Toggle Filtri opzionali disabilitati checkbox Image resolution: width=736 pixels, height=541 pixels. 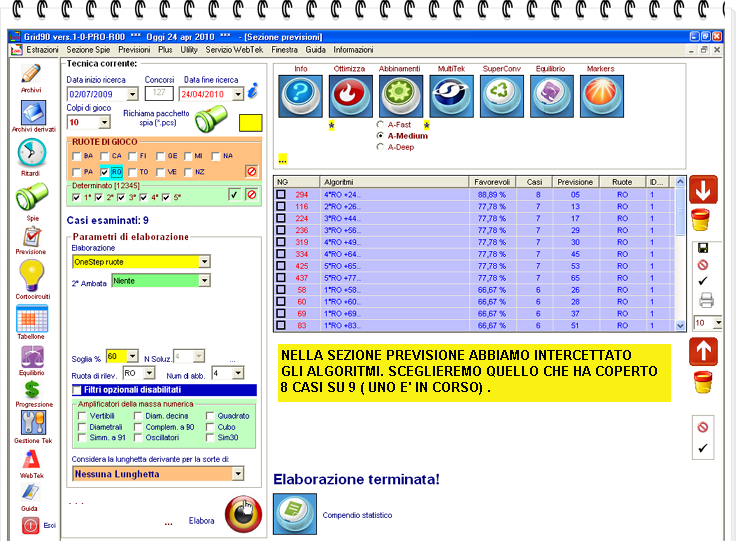77,390
